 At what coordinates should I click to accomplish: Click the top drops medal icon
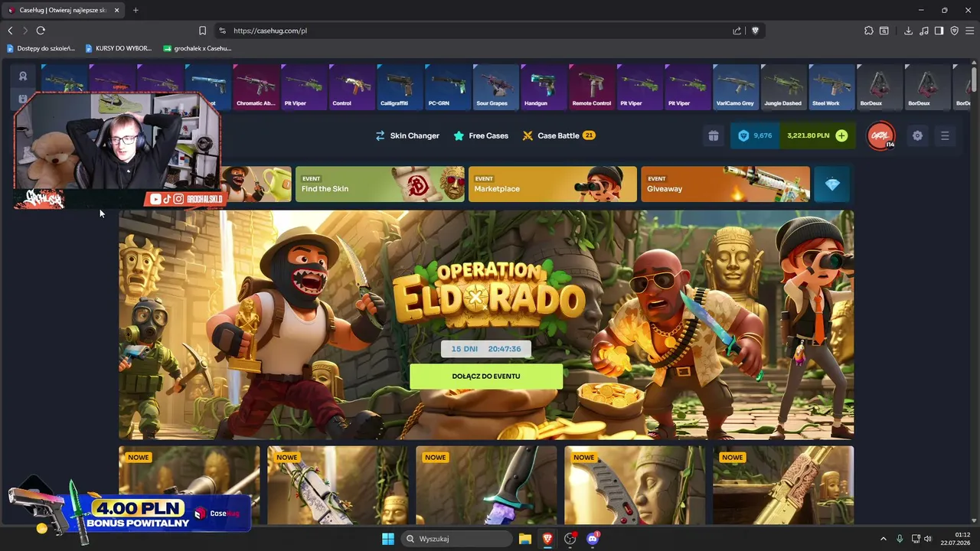[x=23, y=76]
